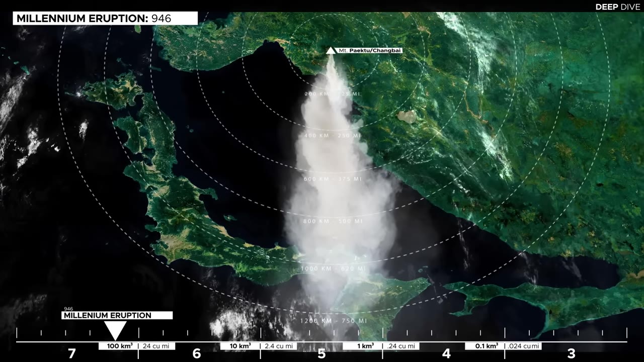Select scale number 3
The height and width of the screenshot is (362, 644).
[x=571, y=354]
